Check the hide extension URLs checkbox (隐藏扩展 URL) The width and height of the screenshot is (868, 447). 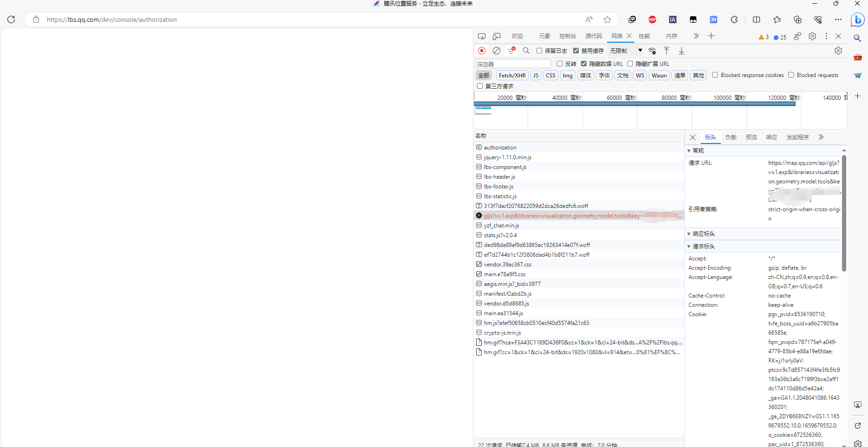point(630,64)
